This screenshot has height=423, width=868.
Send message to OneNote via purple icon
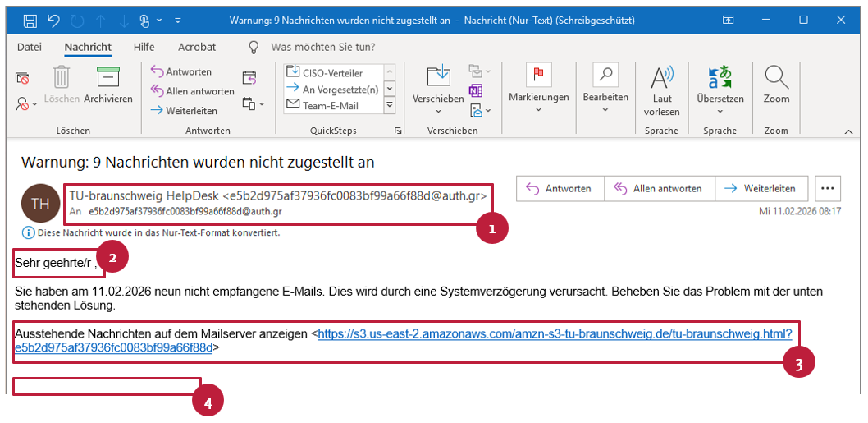[476, 90]
